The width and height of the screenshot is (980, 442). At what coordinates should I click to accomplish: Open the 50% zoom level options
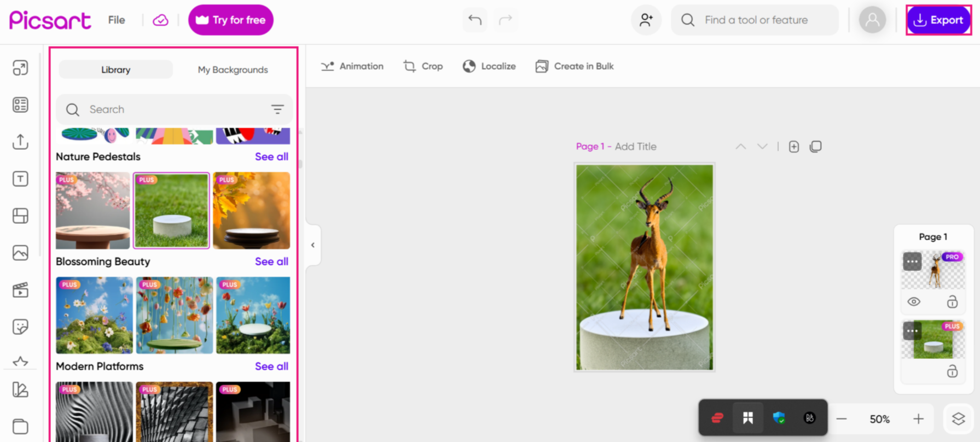coord(880,419)
